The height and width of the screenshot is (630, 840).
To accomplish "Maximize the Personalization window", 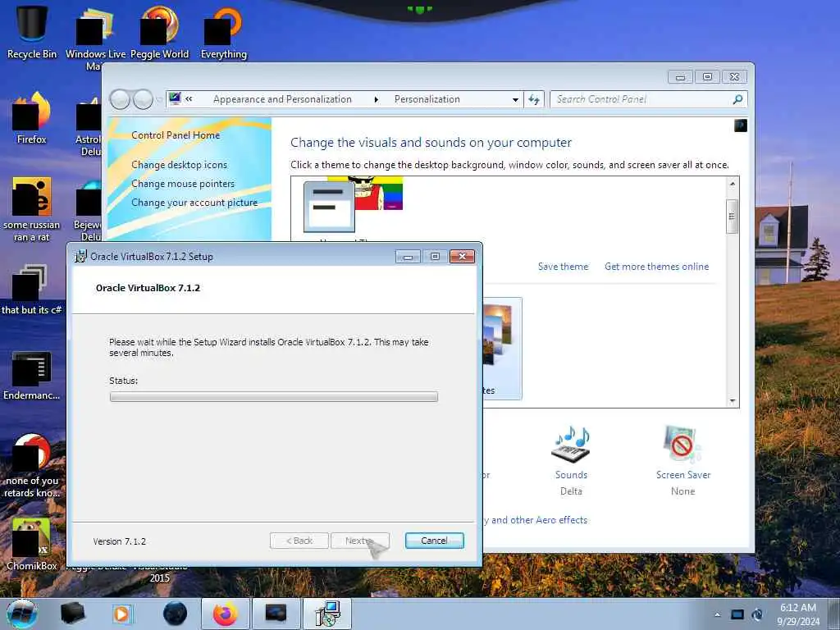I will click(707, 76).
